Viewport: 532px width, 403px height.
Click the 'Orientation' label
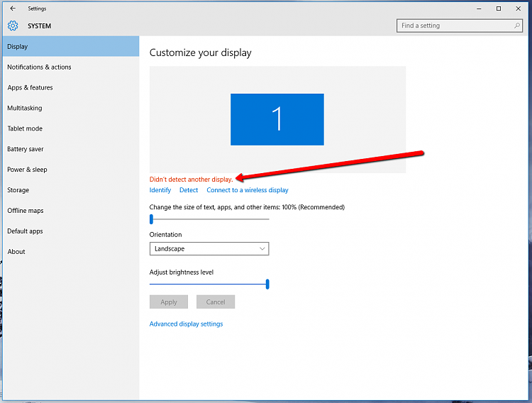tap(165, 235)
